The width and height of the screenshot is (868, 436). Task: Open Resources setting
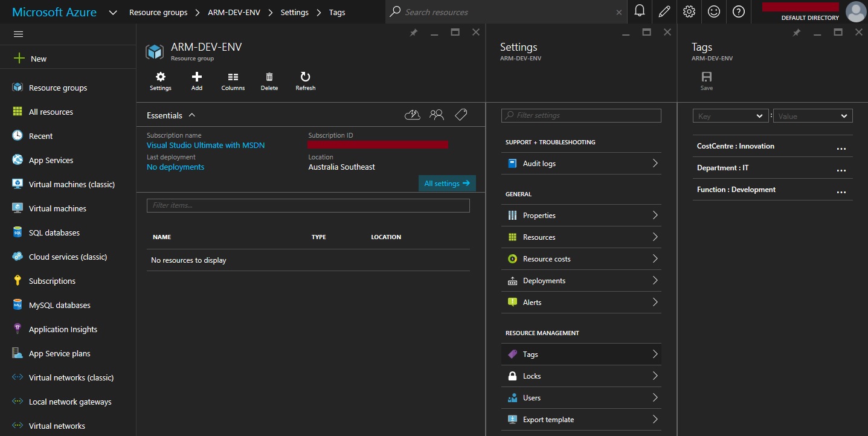[x=581, y=237]
